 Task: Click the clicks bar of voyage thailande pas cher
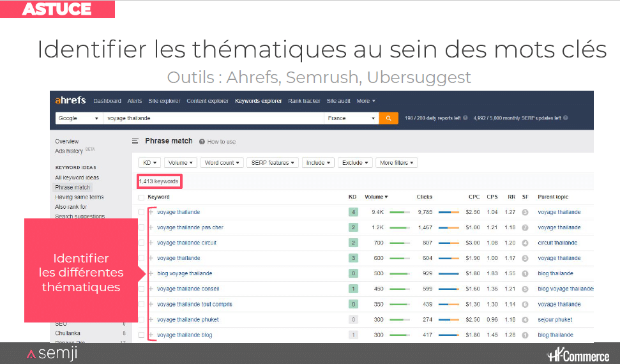pos(449,228)
